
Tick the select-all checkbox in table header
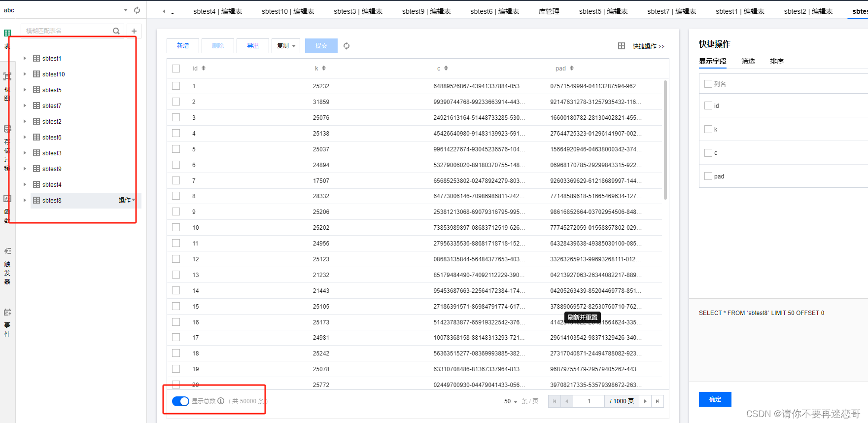tap(176, 69)
